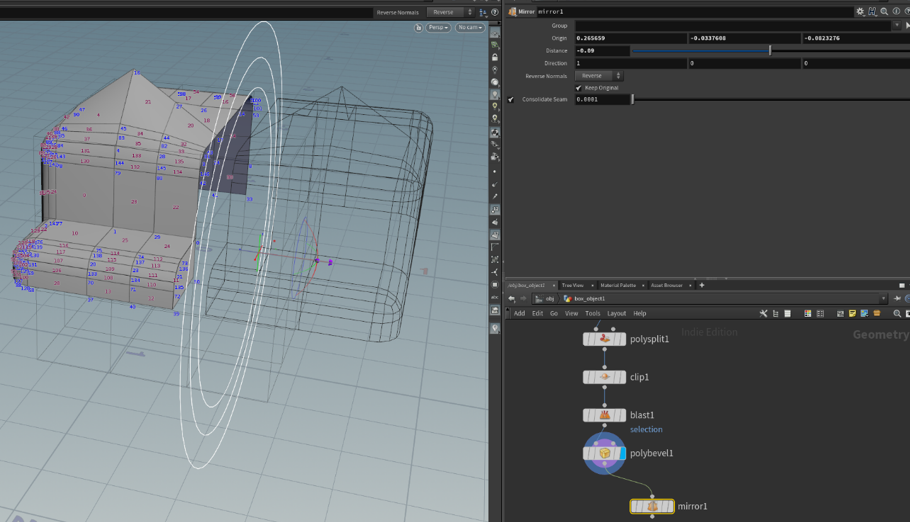Click the clip1 node icon
Image resolution: width=910 pixels, height=522 pixels.
point(604,377)
